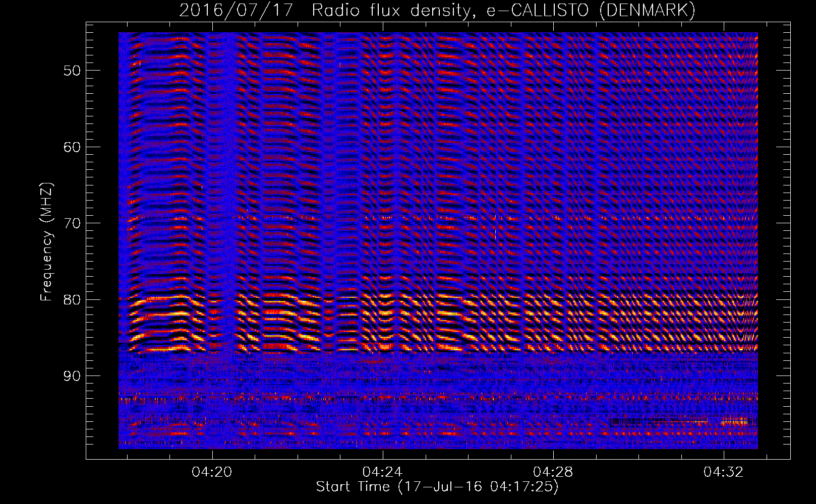Click the 'Start Time (17-Jul-16 04:17:25)' label
This screenshot has height=504, width=816.
(x=437, y=487)
